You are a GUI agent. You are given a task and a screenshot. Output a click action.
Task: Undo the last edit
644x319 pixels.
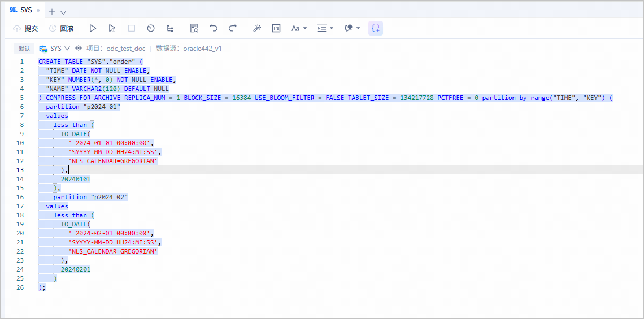click(214, 28)
